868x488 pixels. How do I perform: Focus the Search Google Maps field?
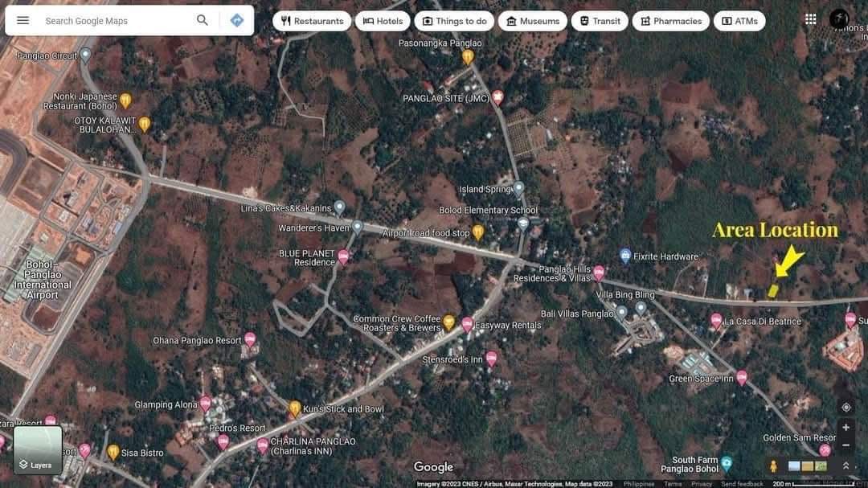[x=113, y=21]
